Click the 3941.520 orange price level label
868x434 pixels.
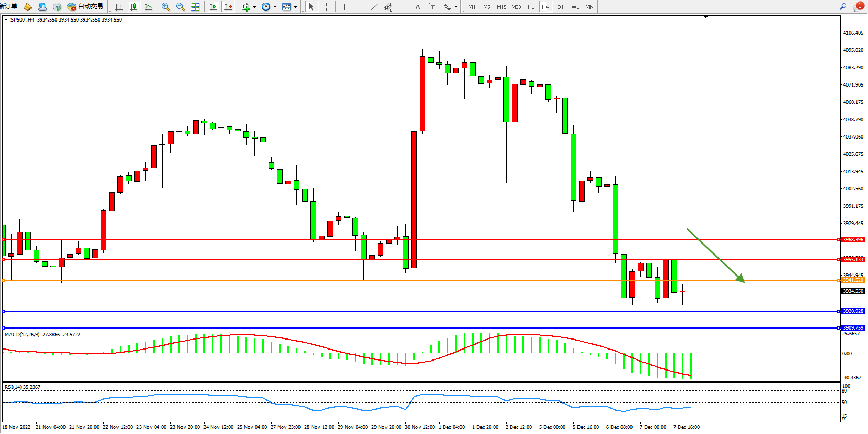tap(853, 280)
